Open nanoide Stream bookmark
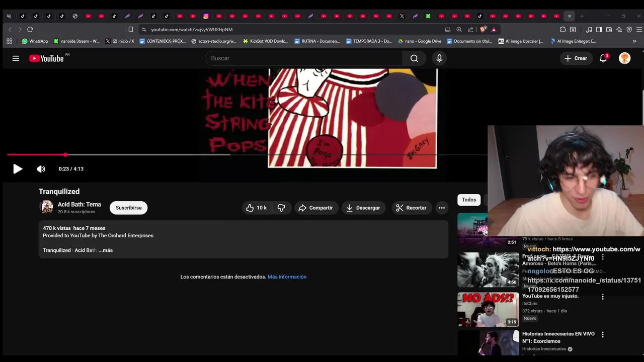This screenshot has height=362, width=644. tap(76, 41)
